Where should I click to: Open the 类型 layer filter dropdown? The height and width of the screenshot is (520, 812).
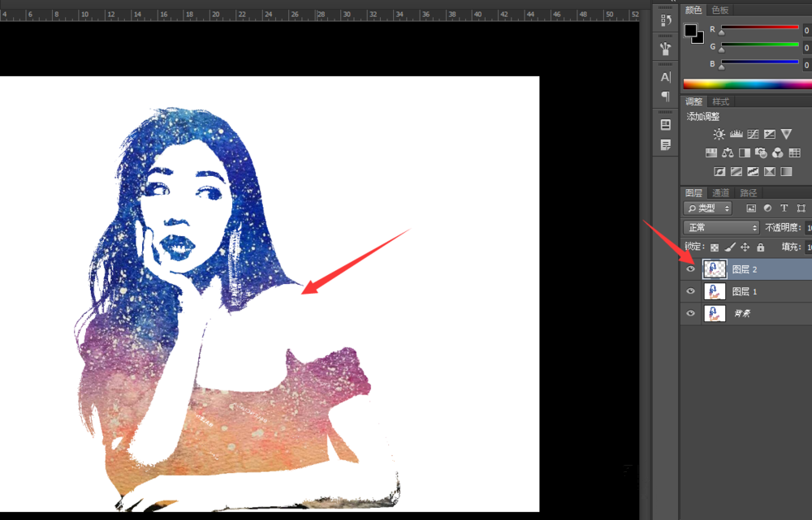tap(708, 208)
